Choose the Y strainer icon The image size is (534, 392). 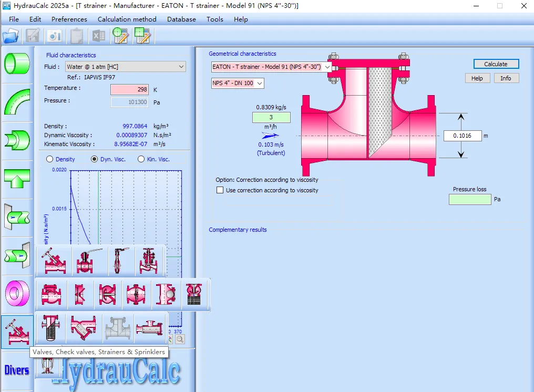[83, 328]
